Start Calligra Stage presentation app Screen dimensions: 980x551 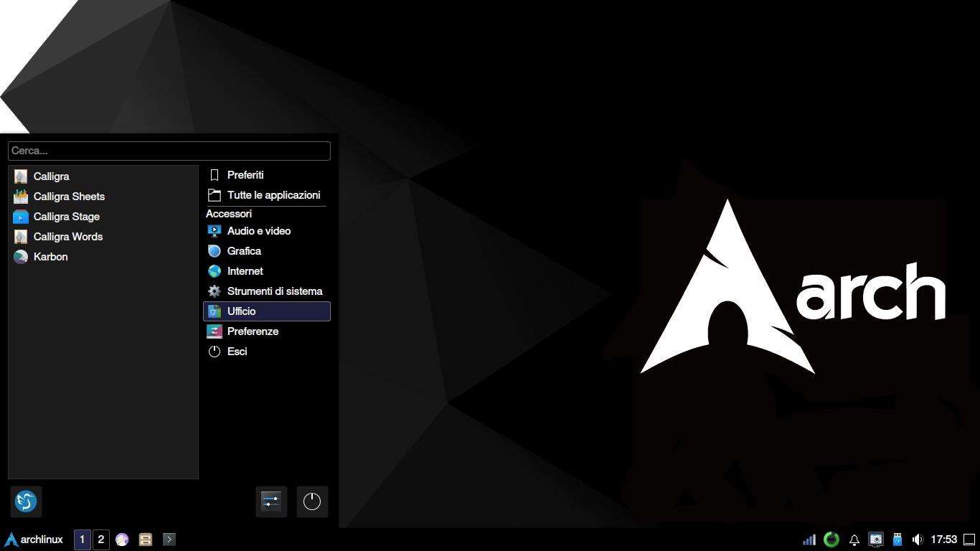pyautogui.click(x=103, y=217)
